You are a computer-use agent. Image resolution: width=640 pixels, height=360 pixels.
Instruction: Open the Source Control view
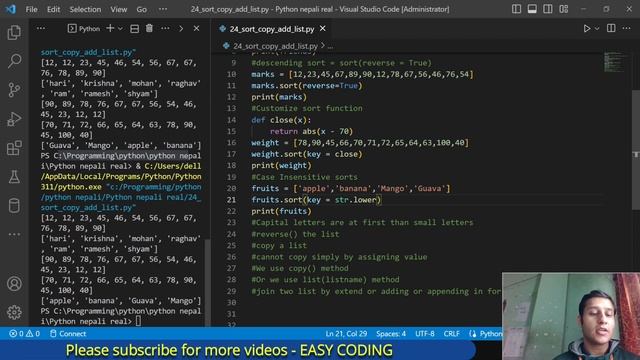14,90
